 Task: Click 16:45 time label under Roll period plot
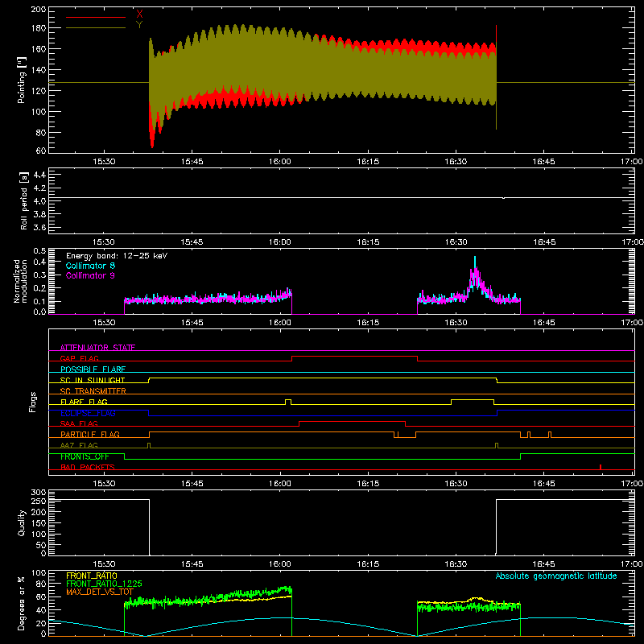point(544,242)
